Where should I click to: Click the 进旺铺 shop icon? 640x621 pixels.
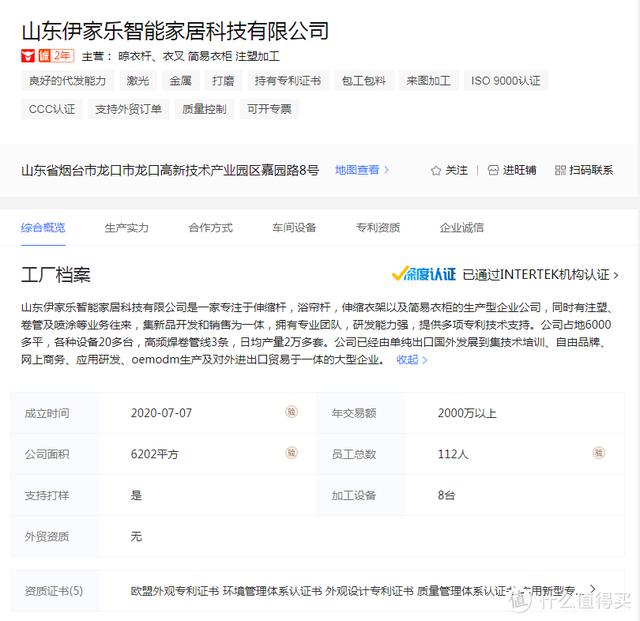pyautogui.click(x=493, y=171)
